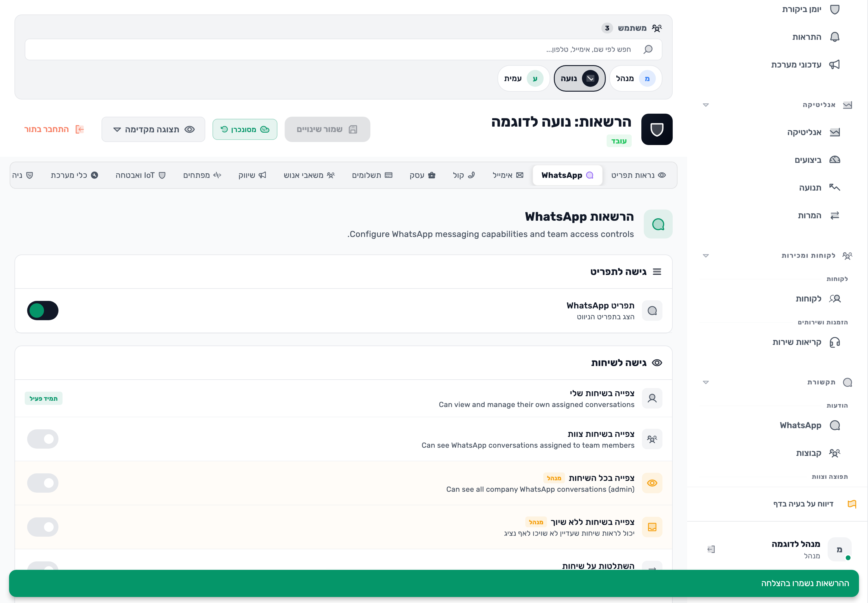Open יומן ביקורת shield icon in sidebar
This screenshot has height=603, width=868.
(x=834, y=9)
